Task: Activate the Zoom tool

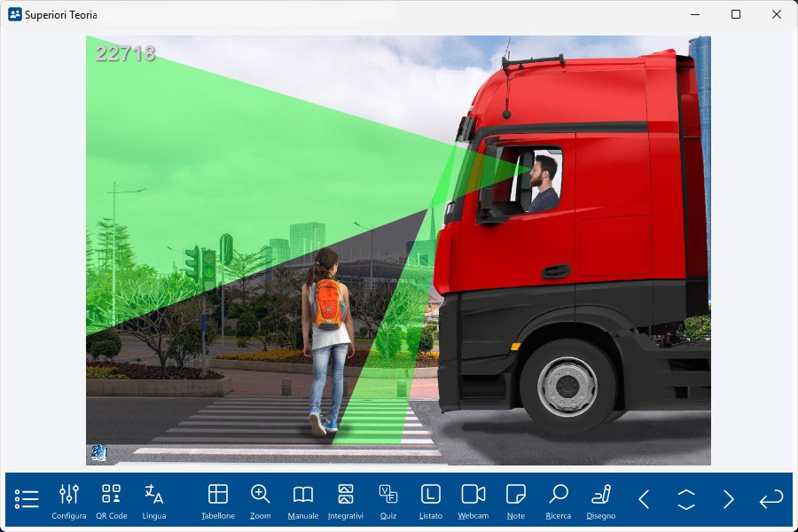Action: [x=261, y=501]
